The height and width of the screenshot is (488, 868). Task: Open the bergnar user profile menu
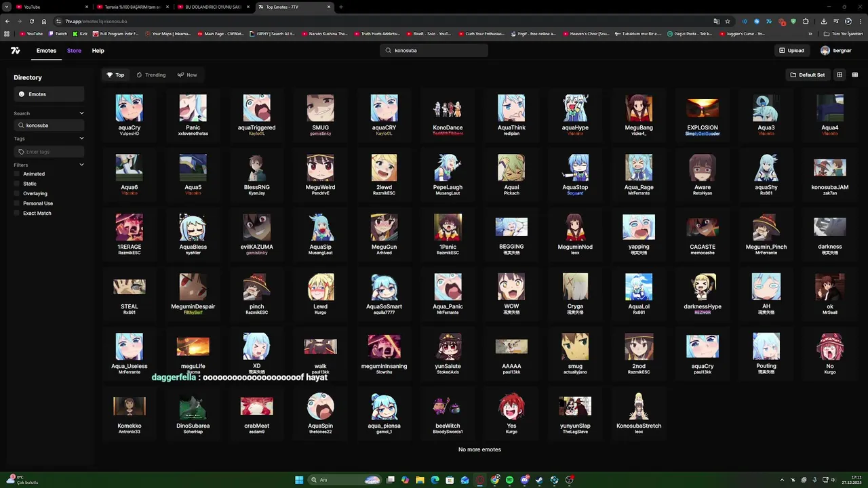pyautogui.click(x=836, y=50)
